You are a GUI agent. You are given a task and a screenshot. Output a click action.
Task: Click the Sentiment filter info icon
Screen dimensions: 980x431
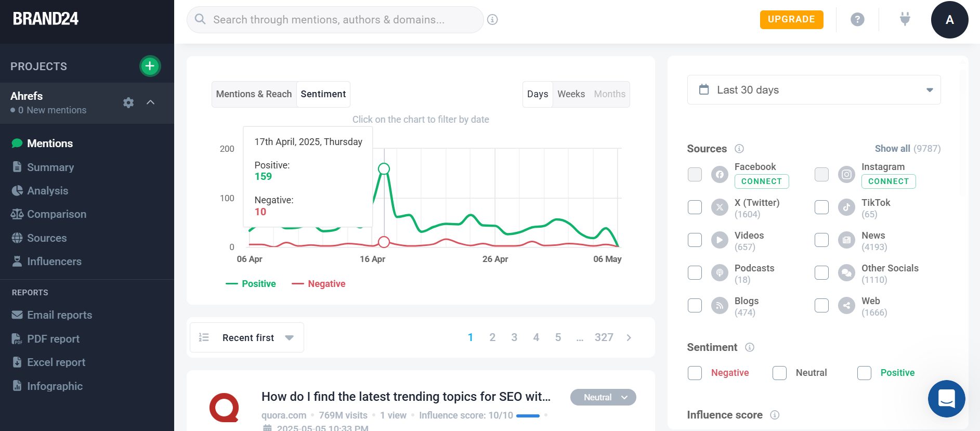(x=750, y=347)
